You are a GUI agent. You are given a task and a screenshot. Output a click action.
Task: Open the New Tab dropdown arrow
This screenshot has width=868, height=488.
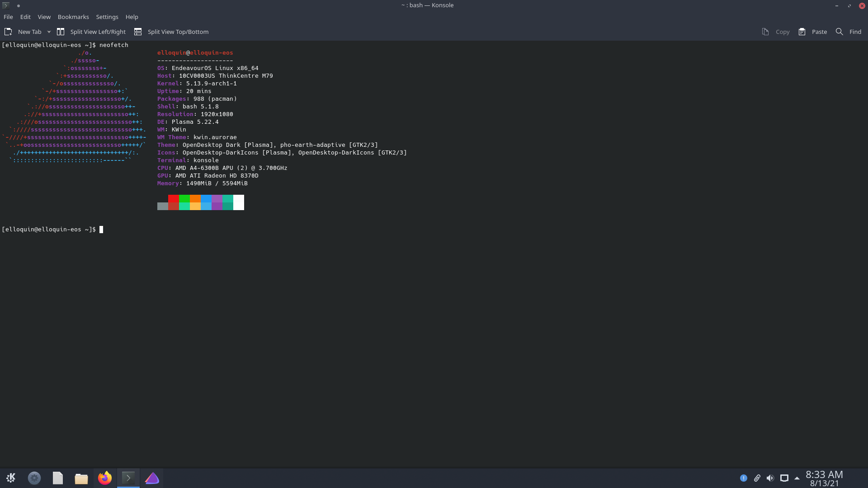[49, 32]
